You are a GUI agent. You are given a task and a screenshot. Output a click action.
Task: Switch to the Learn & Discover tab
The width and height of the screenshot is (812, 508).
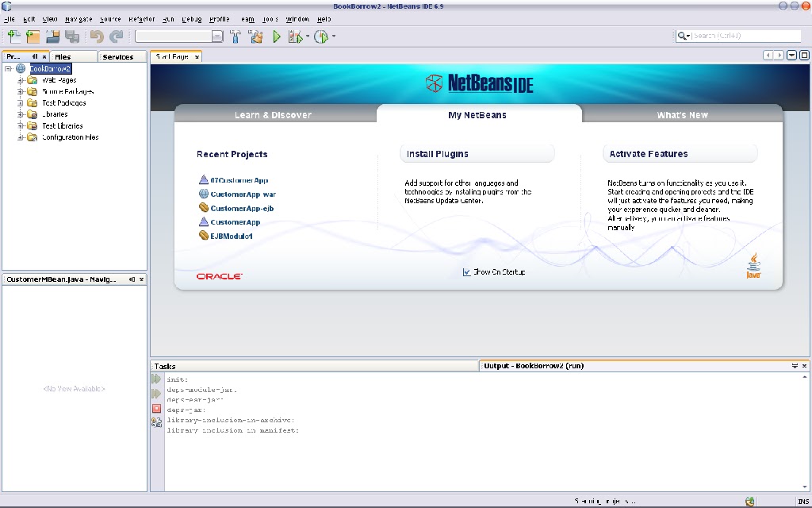click(x=273, y=114)
